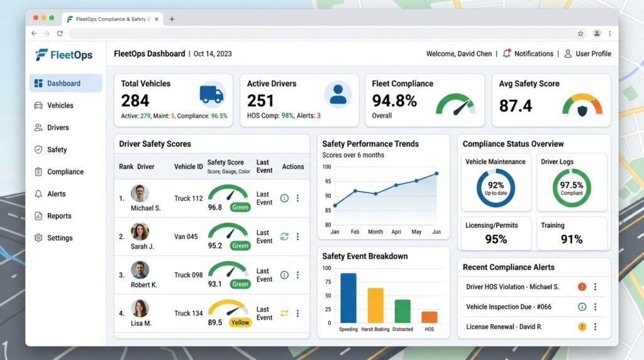Reload the page with refresh icon
The width and height of the screenshot is (644, 360).
(x=60, y=33)
